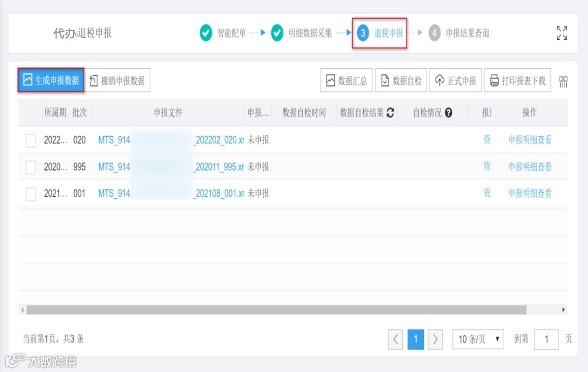This screenshot has width=588, height=372.
Task: Click the 操作 column header
Action: (530, 112)
